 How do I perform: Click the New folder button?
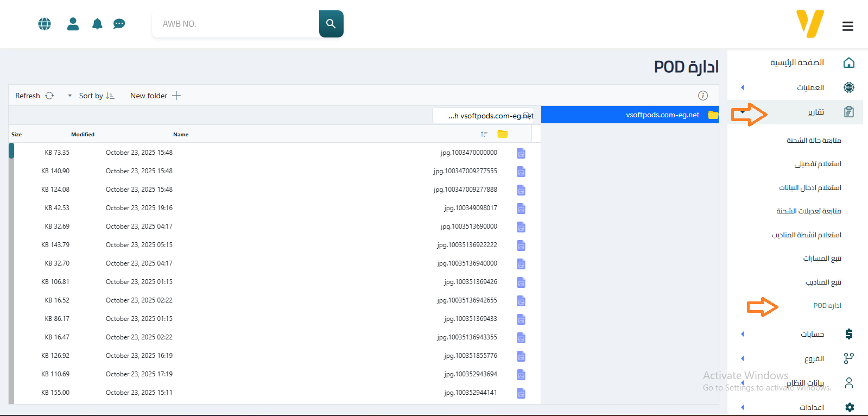pyautogui.click(x=155, y=96)
